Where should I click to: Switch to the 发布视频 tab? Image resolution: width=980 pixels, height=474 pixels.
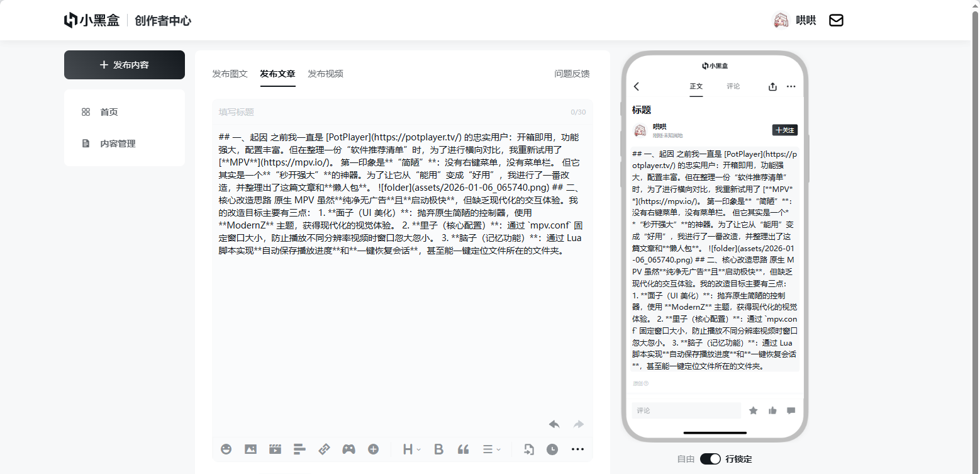[325, 74]
